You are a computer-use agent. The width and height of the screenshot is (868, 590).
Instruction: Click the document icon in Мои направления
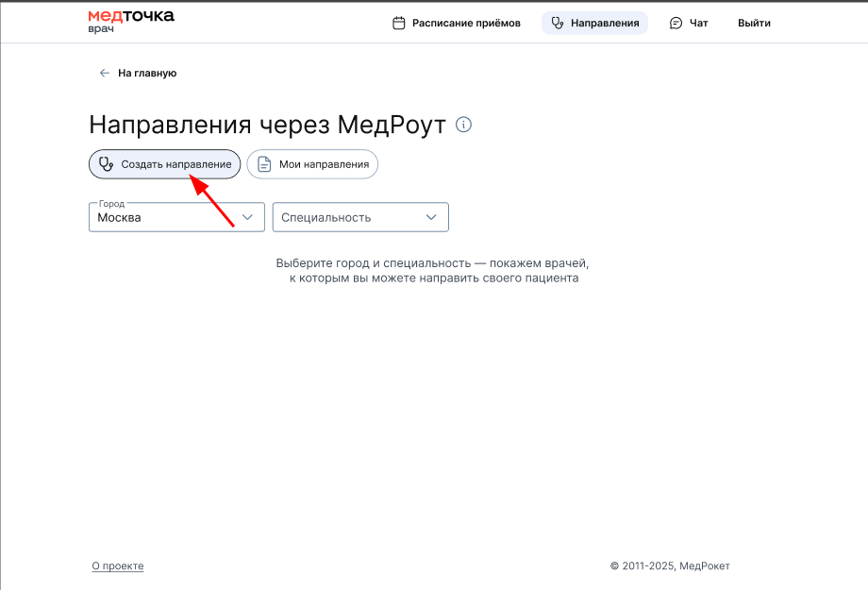tap(264, 164)
